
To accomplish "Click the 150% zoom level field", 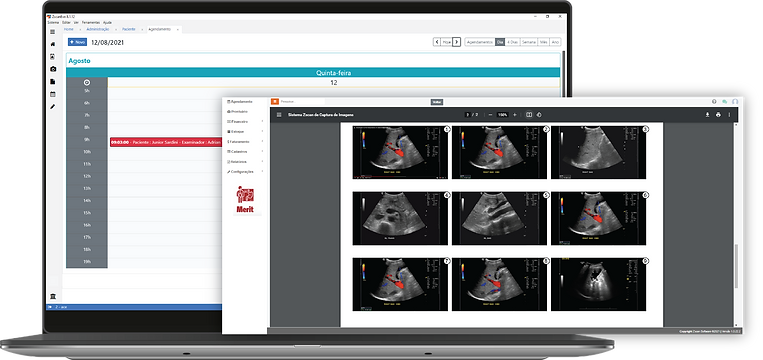I will click(x=503, y=115).
